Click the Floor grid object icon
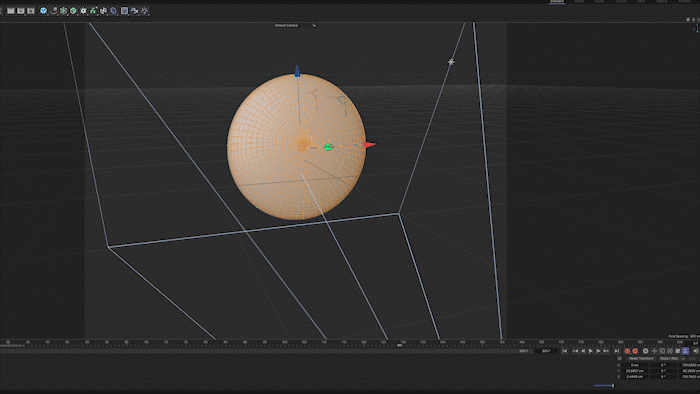 [x=124, y=11]
